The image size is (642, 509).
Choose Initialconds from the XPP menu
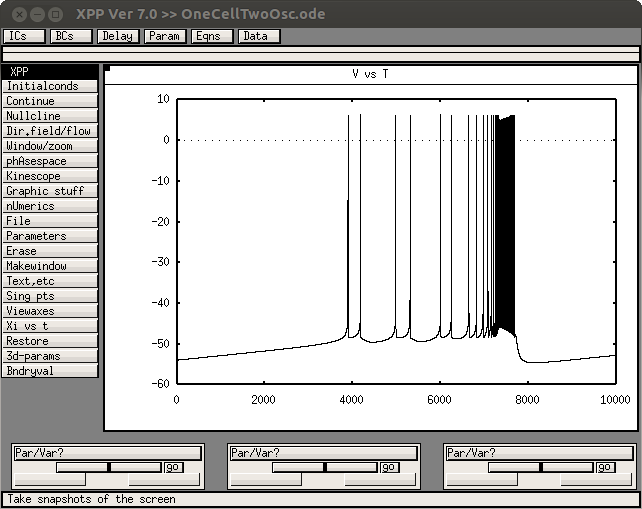[50, 86]
